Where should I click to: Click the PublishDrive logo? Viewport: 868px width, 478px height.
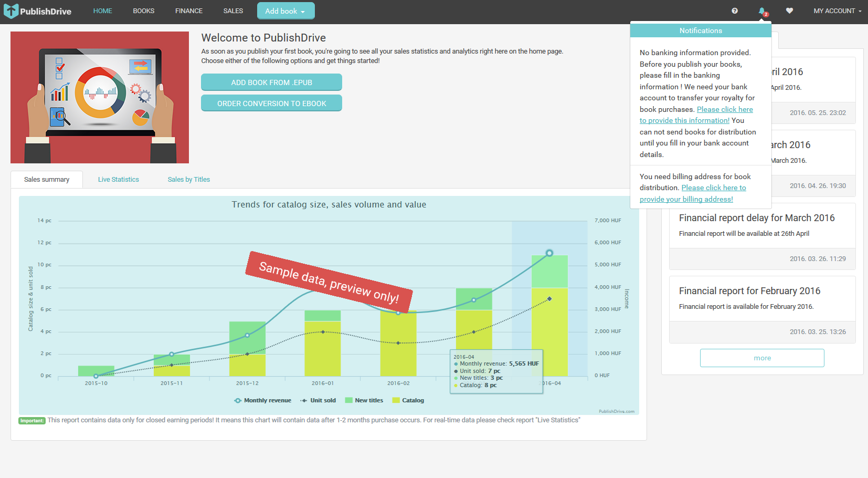[x=37, y=11]
